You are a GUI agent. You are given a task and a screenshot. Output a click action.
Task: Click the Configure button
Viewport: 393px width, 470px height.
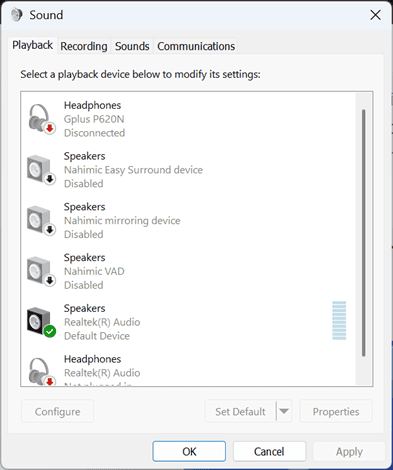click(57, 411)
